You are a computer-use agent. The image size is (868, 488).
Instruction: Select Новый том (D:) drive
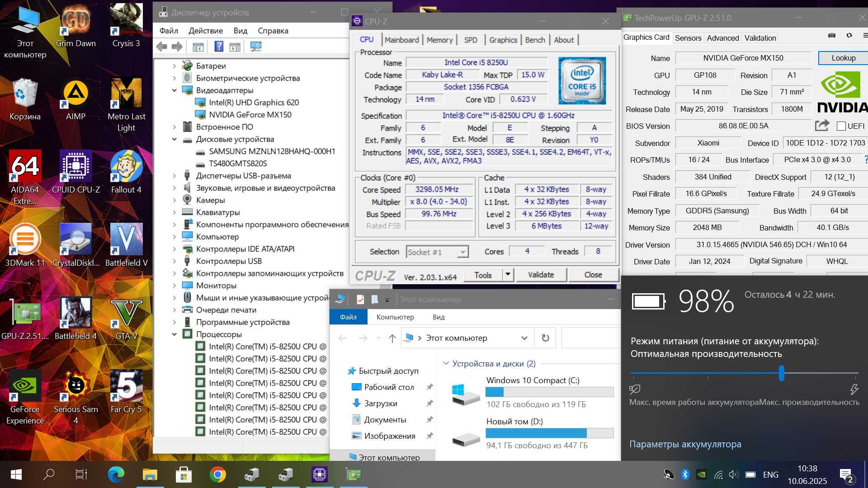click(533, 433)
